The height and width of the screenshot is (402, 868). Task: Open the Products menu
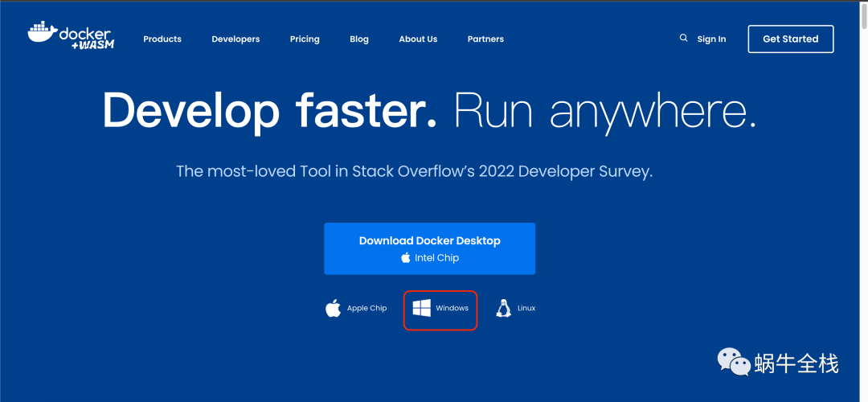pos(162,39)
